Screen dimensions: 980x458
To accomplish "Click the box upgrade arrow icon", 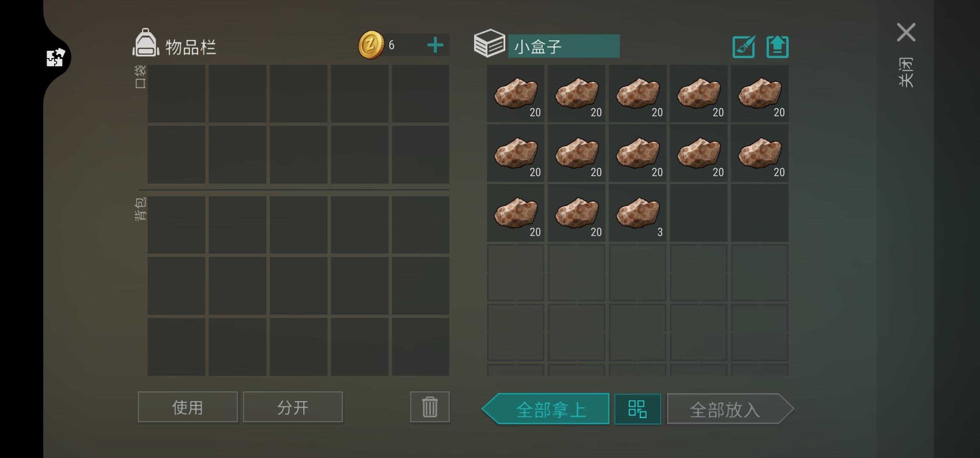I will 777,47.
